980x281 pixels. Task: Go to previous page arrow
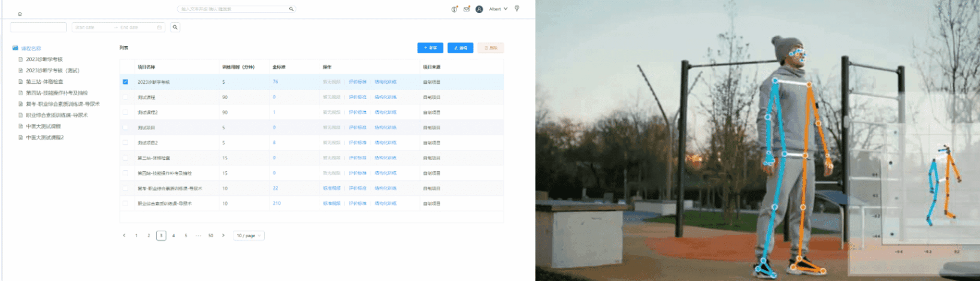pyautogui.click(x=124, y=235)
